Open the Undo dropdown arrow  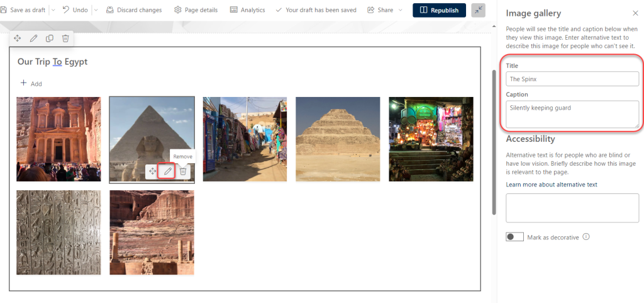(96, 10)
